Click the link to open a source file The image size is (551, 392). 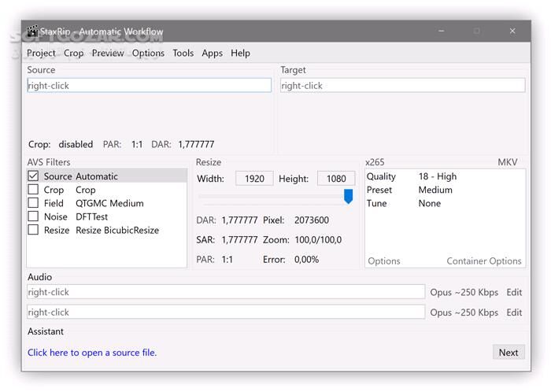point(92,353)
